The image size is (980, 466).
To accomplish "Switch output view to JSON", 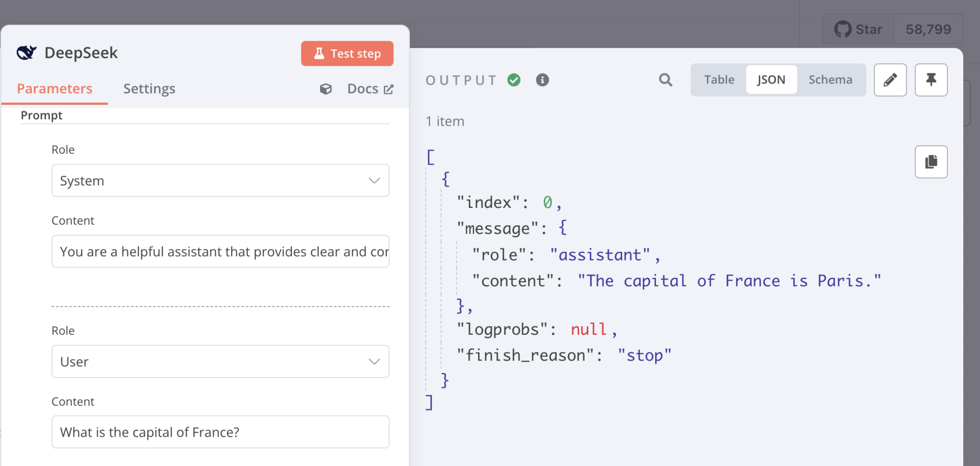I will pyautogui.click(x=771, y=80).
